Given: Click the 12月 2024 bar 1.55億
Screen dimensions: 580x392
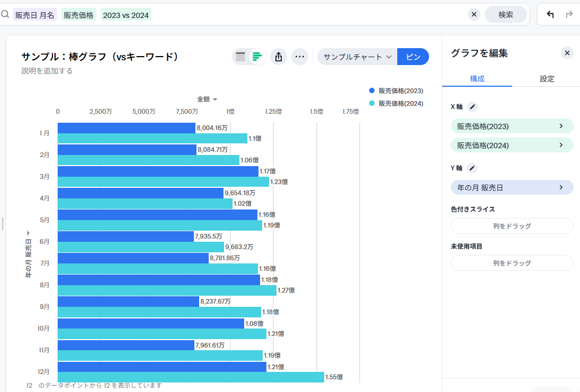Looking at the screenshot, I should click(x=191, y=377).
